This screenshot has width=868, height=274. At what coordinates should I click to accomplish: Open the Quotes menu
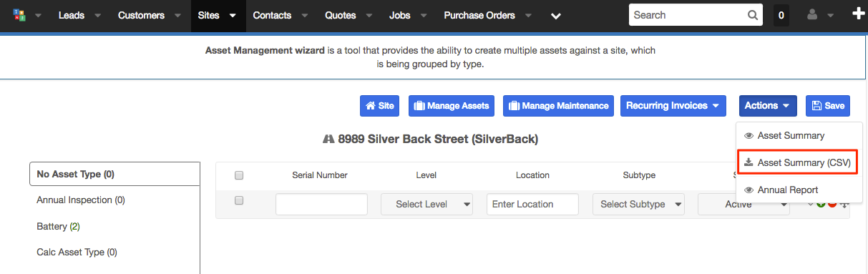(341, 15)
